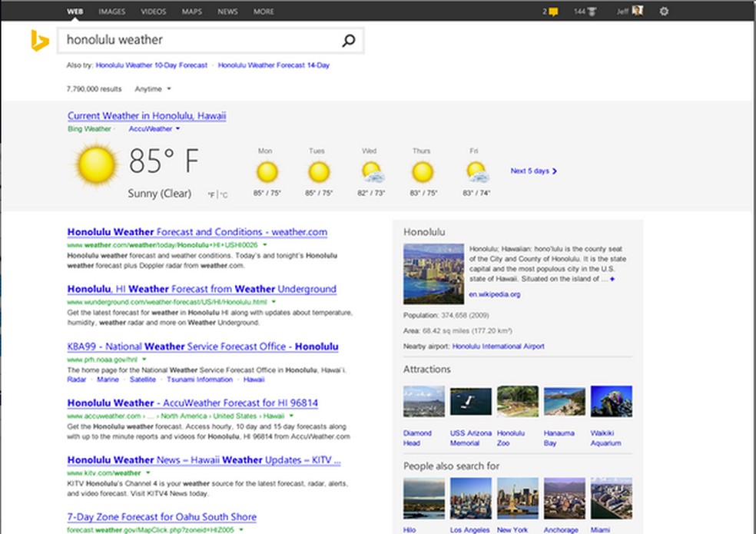This screenshot has height=534, width=756.
Task: Open the settings gear in the top bar
Action: pyautogui.click(x=664, y=12)
